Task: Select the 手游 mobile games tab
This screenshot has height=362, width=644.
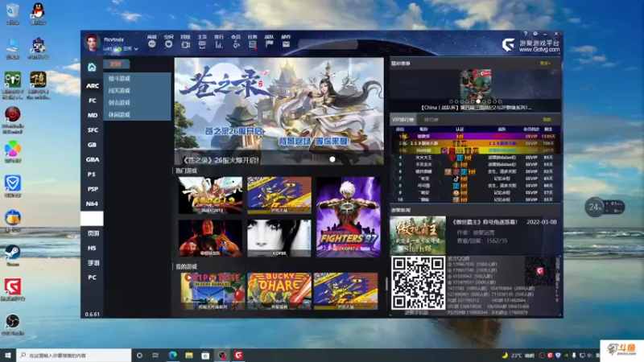Action: point(92,263)
